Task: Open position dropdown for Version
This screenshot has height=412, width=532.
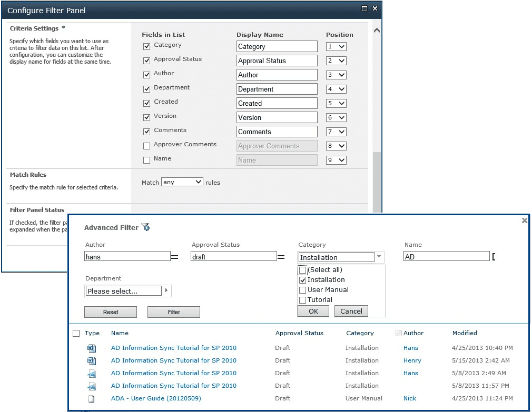Action: click(x=336, y=117)
